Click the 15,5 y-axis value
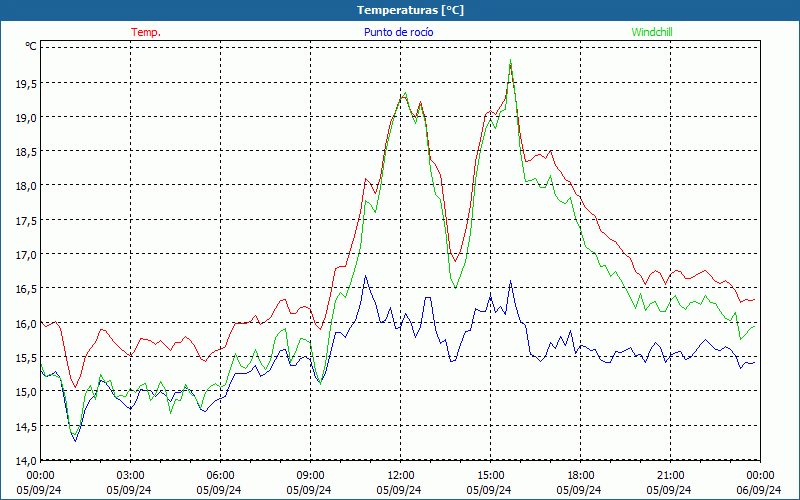The width and height of the screenshot is (800, 500). coord(27,358)
